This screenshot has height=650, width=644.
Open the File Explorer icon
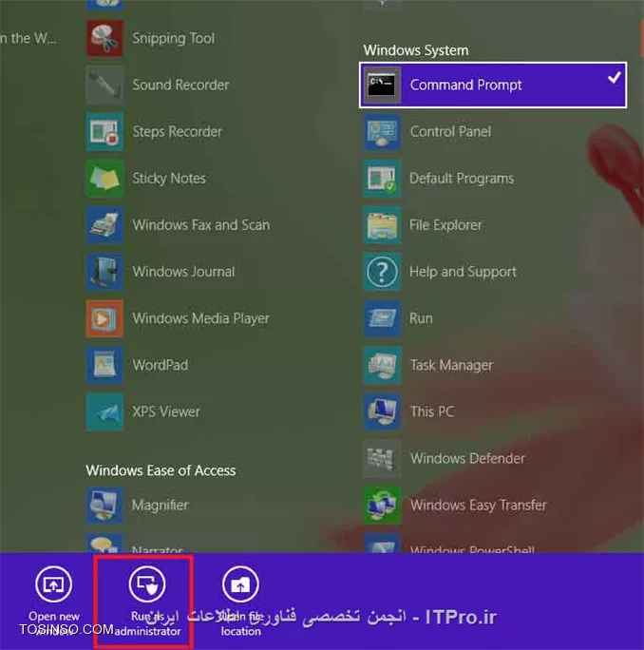click(x=382, y=225)
